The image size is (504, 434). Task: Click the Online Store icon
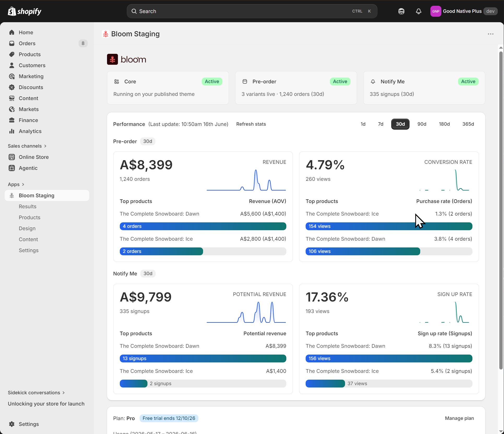(12, 157)
